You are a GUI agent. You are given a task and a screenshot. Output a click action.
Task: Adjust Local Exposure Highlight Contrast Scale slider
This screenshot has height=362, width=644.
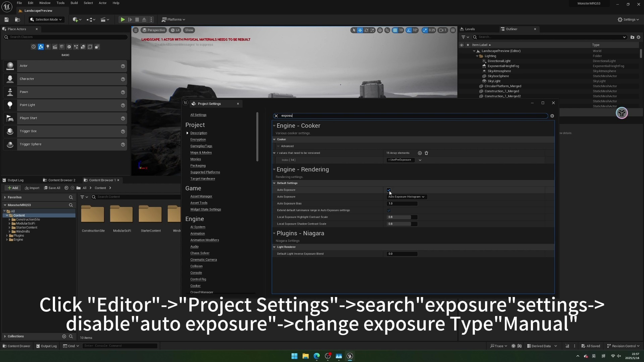pos(402,217)
